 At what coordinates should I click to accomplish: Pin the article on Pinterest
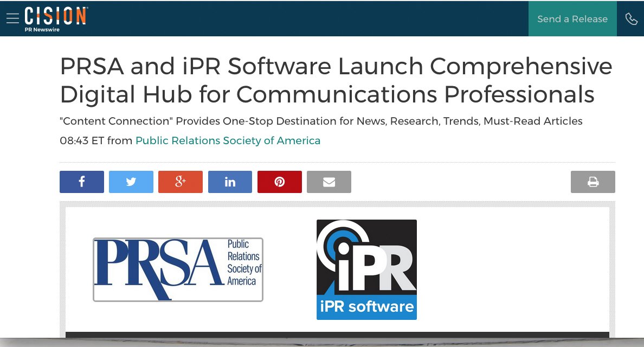point(280,182)
